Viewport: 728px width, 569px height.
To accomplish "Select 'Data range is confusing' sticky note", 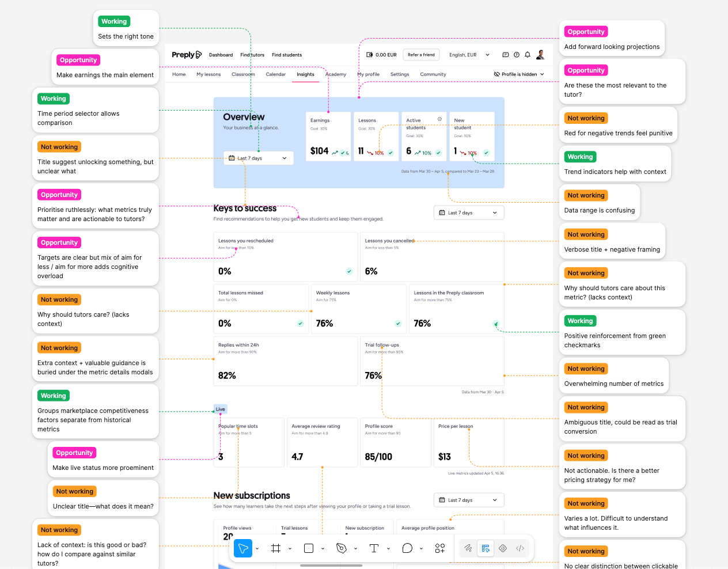I will coord(600,202).
